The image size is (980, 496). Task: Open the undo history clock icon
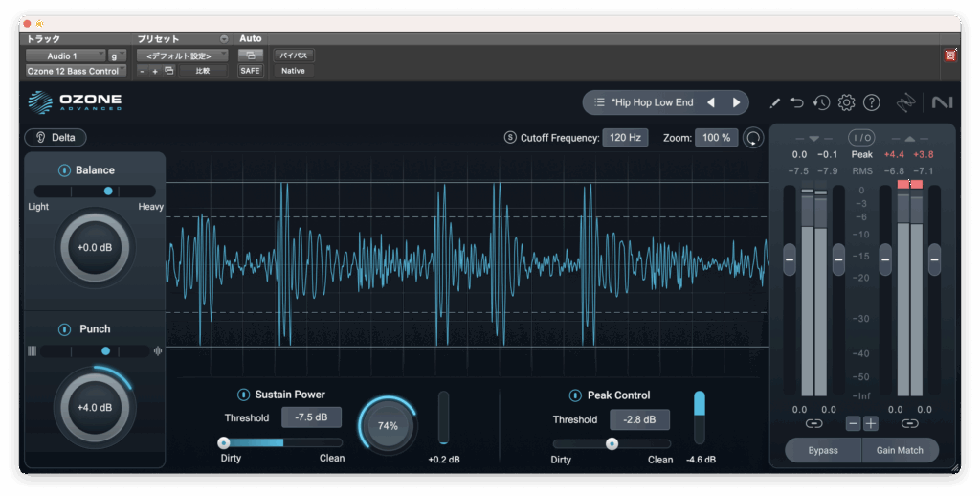(x=821, y=102)
